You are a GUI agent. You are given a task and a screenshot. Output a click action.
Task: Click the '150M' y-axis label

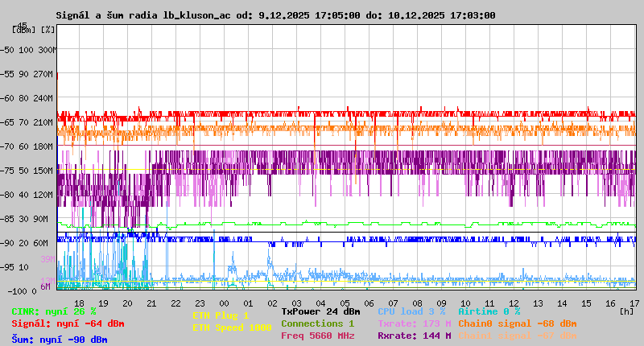click(x=46, y=171)
